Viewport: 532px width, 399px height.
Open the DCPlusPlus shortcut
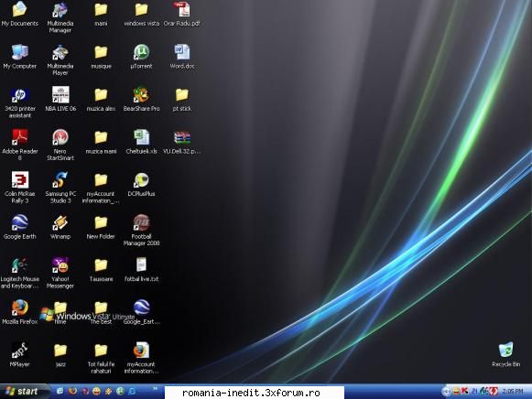pos(141,185)
